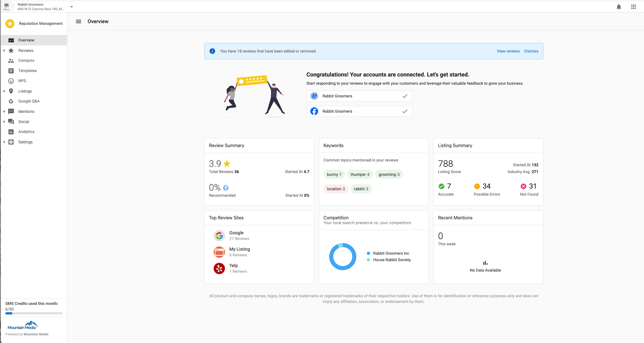Screen dimensions: 644x343
Task: Click the View reviews link
Action: pos(508,51)
